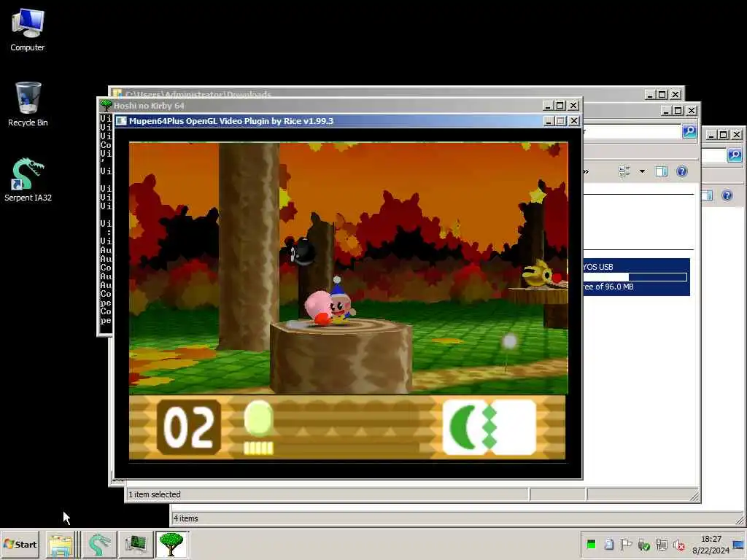The width and height of the screenshot is (747, 560).
Task: Maximize the Downloads explorer window
Action: (x=662, y=94)
